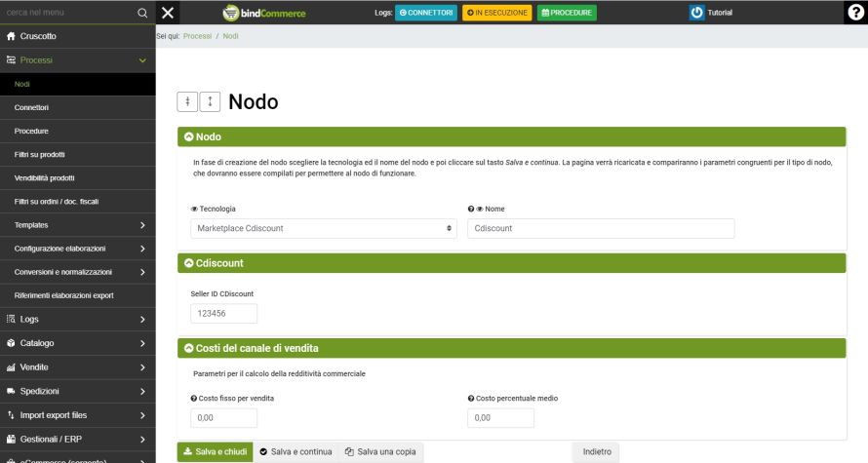Open Connettori in the sidebar menu
Viewport: 868px width, 463px height.
[32, 107]
